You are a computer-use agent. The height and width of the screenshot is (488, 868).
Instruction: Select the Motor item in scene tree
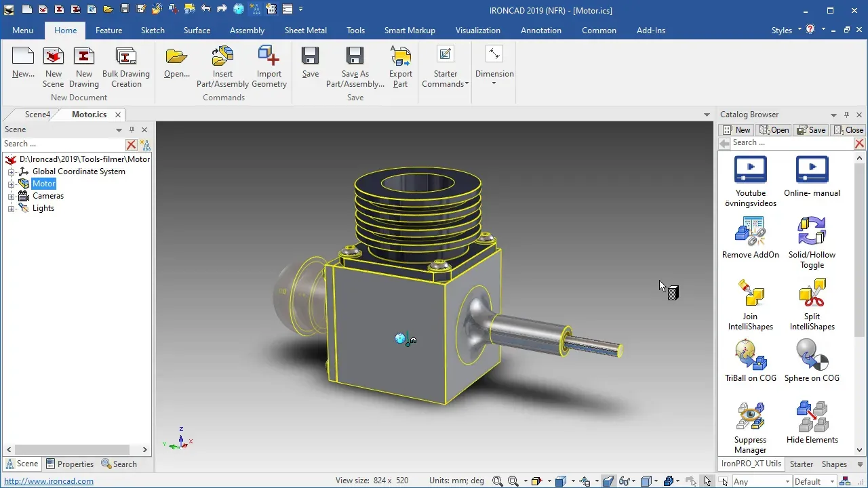(43, 184)
